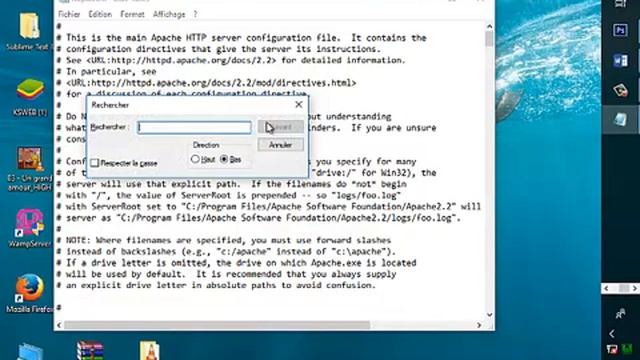The height and width of the screenshot is (360, 640).
Task: Open the ? help menu
Action: (x=196, y=14)
